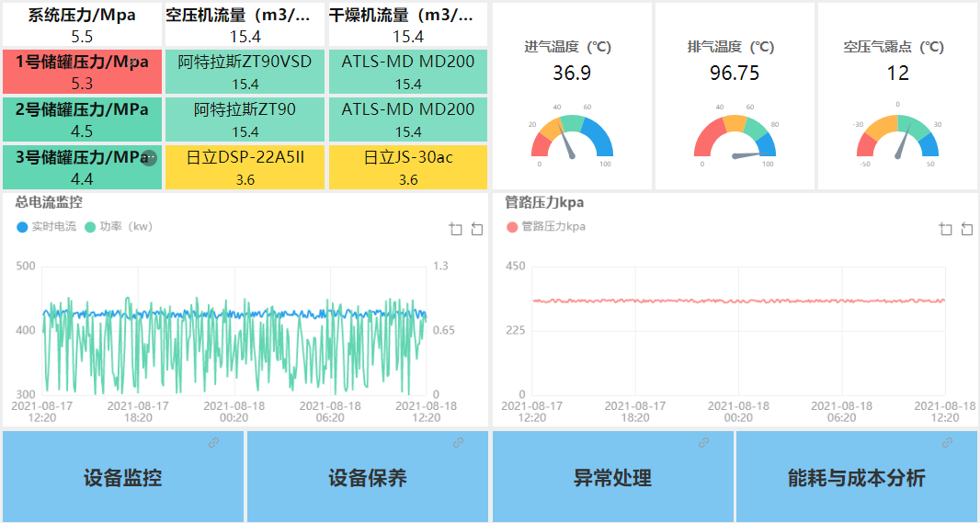The image size is (980, 523).
Task: Click link icon on 设备保养 tile
Action: [458, 442]
